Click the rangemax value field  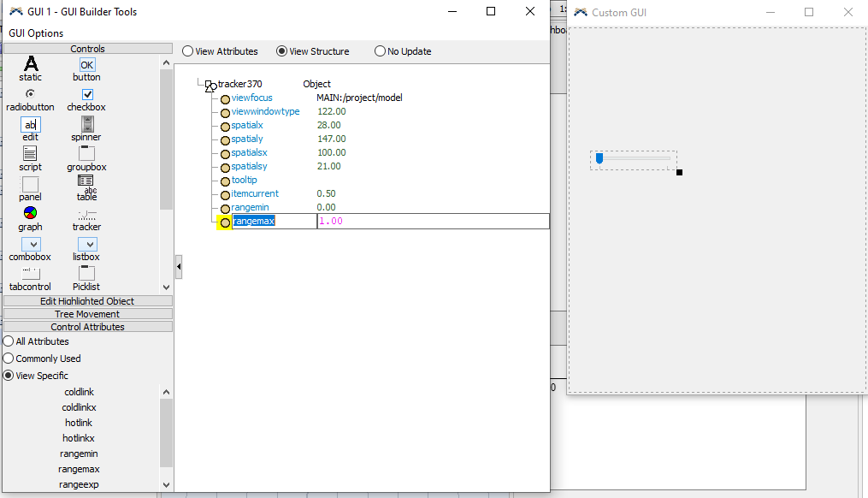click(x=432, y=222)
